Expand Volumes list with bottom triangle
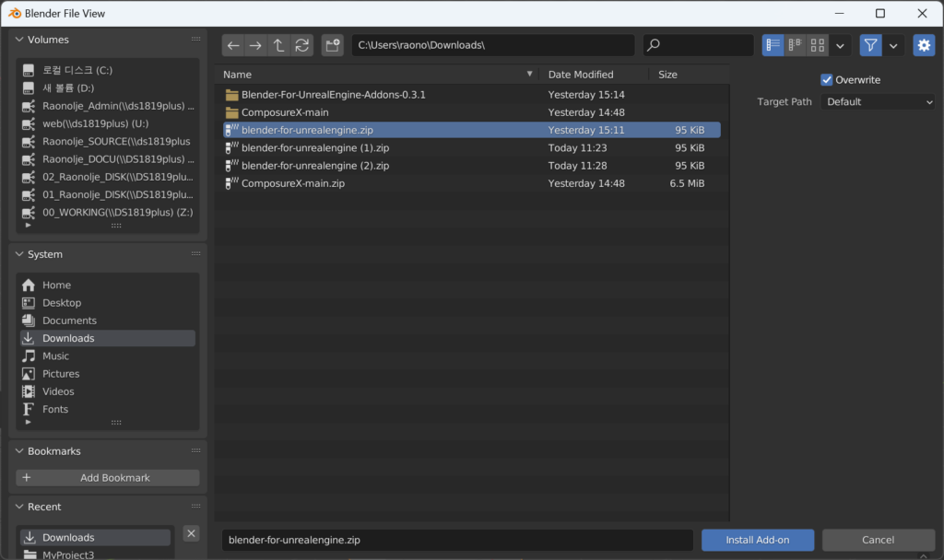 pyautogui.click(x=28, y=226)
